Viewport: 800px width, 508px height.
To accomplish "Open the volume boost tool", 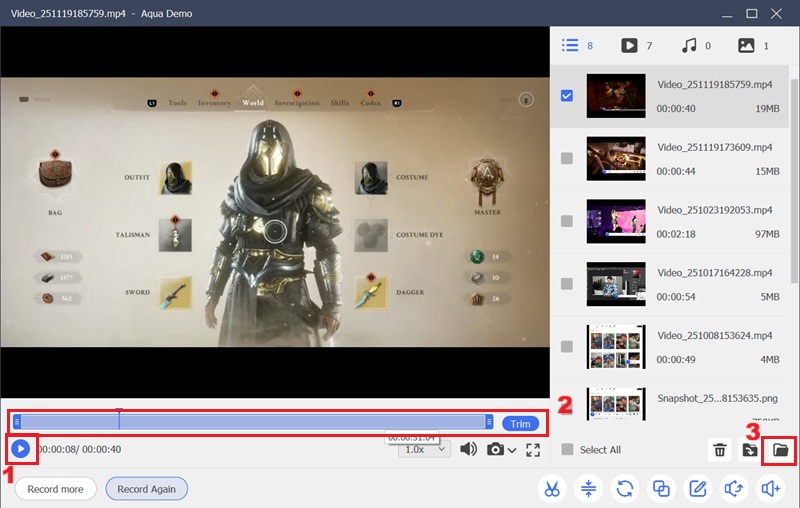I will [770, 489].
